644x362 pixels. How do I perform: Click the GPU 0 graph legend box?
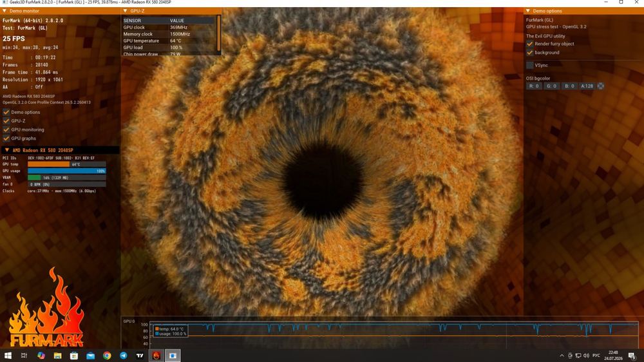[x=171, y=331]
